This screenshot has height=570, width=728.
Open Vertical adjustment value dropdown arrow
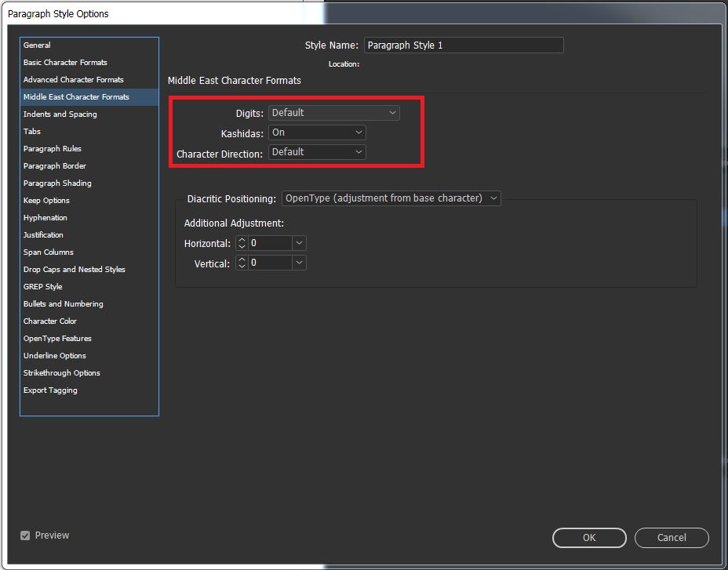point(299,263)
